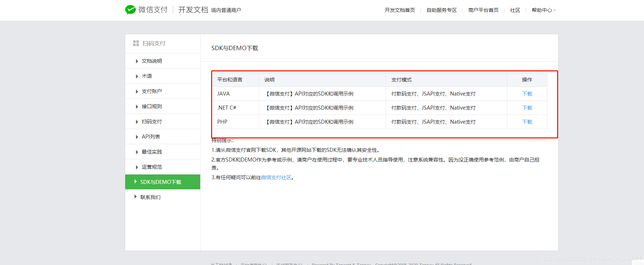Expand the API列表 sidebar arrow
Viewport: 644px width, 265px height.
coord(137,137)
